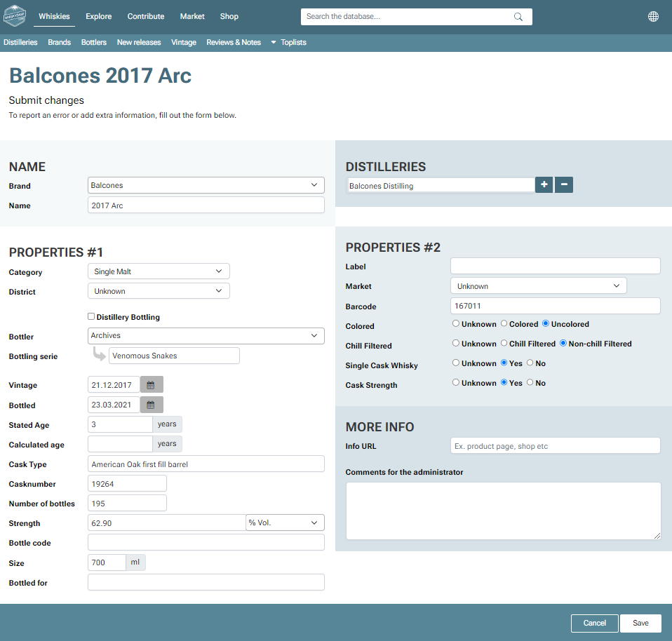Set Cask Strength to No
Screen dimensions: 672x641
pos(530,383)
